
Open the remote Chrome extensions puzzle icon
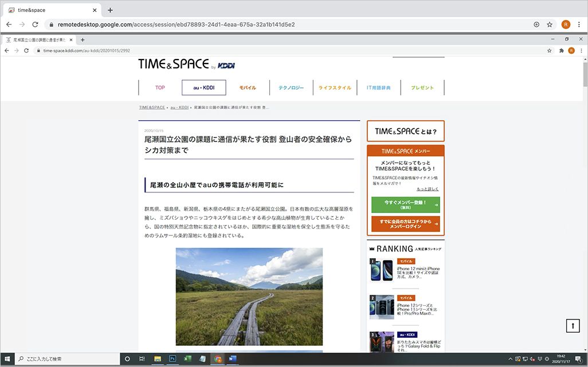tap(562, 50)
